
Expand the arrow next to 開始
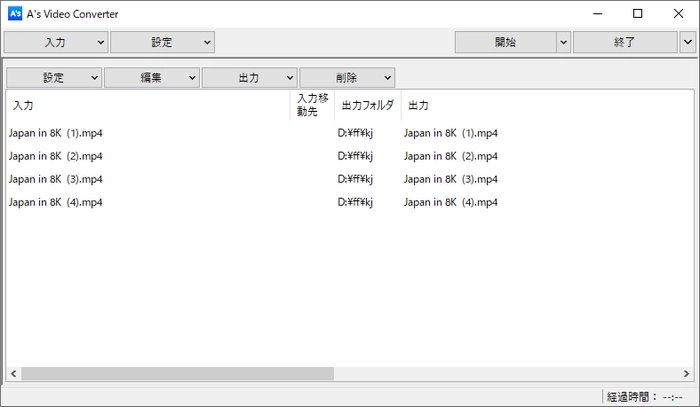click(563, 42)
